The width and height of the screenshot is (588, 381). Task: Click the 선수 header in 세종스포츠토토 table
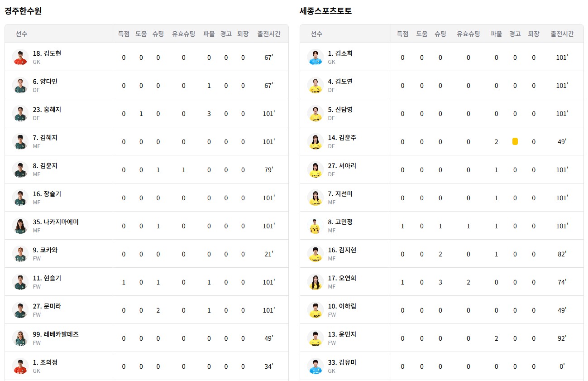coord(316,34)
